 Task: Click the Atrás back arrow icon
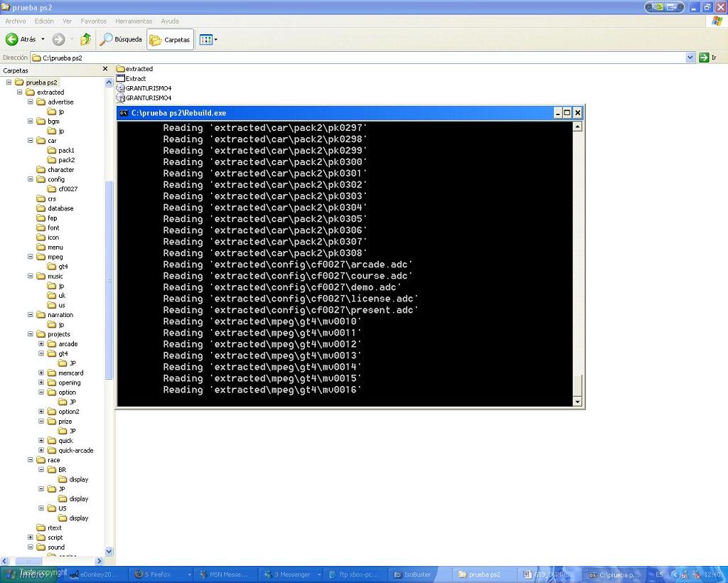(11, 39)
